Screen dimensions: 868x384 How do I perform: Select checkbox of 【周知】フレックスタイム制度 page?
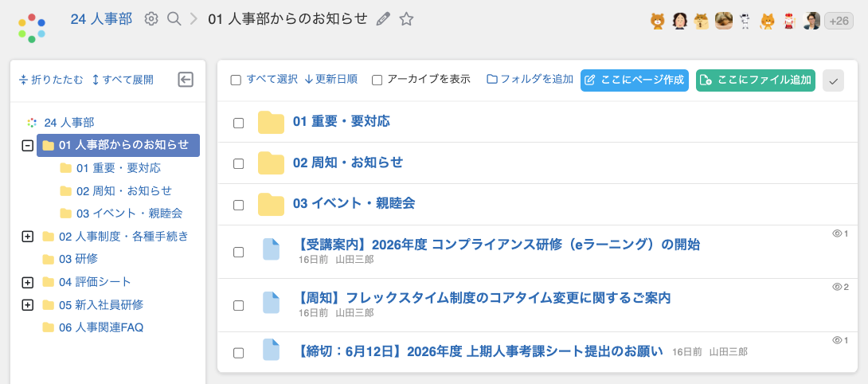[239, 305]
